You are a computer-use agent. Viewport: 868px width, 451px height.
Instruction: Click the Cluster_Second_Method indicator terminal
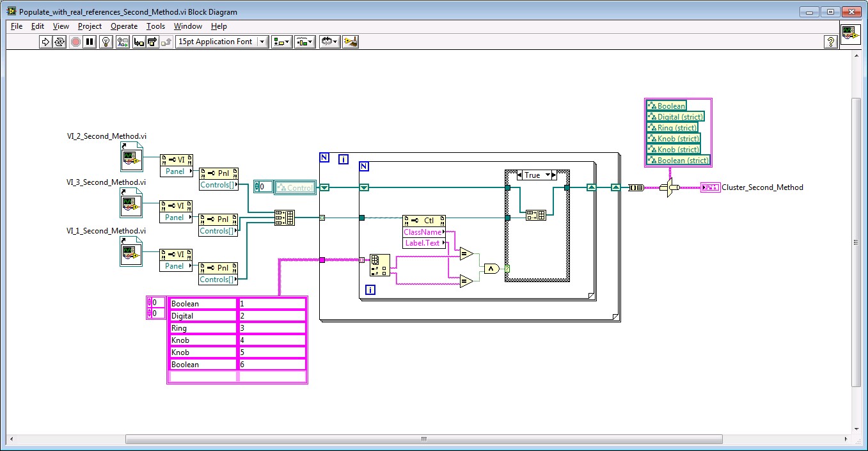tap(710, 187)
